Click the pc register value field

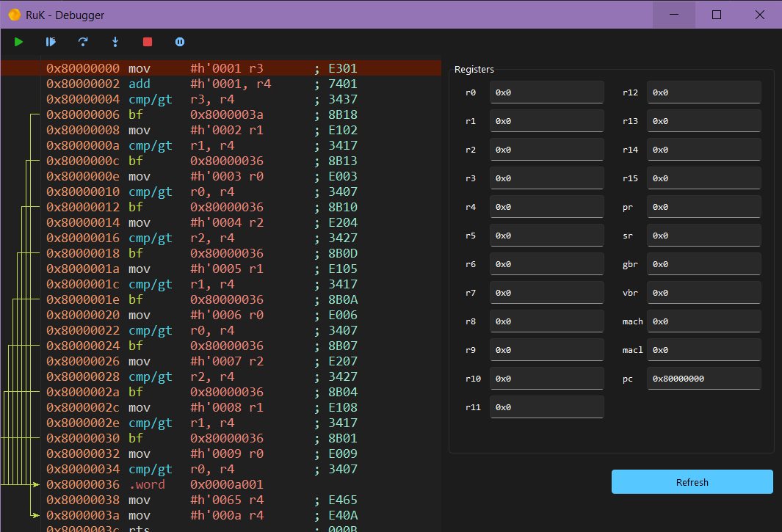[x=703, y=379]
